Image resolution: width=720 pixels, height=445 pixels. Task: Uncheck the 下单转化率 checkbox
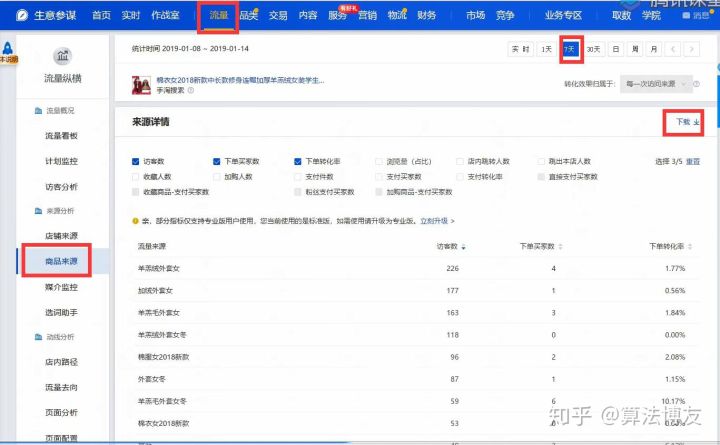click(297, 161)
